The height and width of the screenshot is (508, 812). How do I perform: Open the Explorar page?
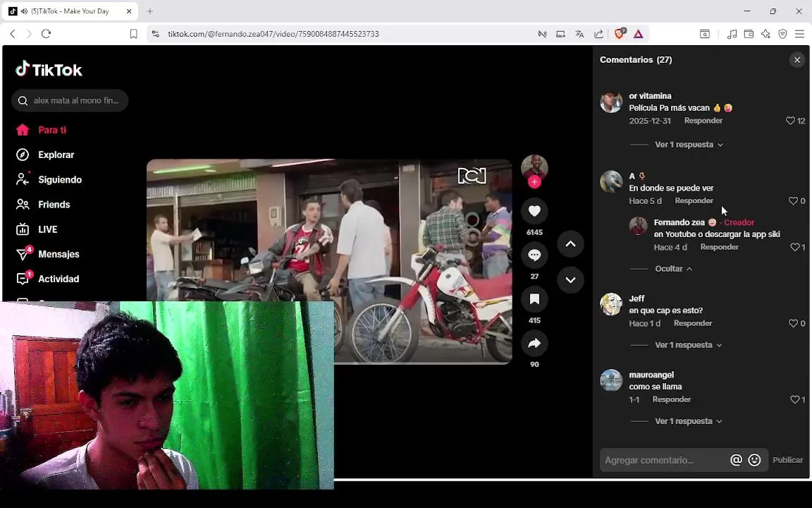pos(45,155)
